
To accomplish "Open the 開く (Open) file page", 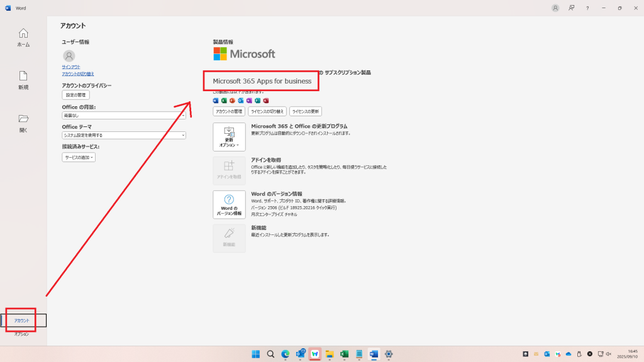I will point(23,123).
